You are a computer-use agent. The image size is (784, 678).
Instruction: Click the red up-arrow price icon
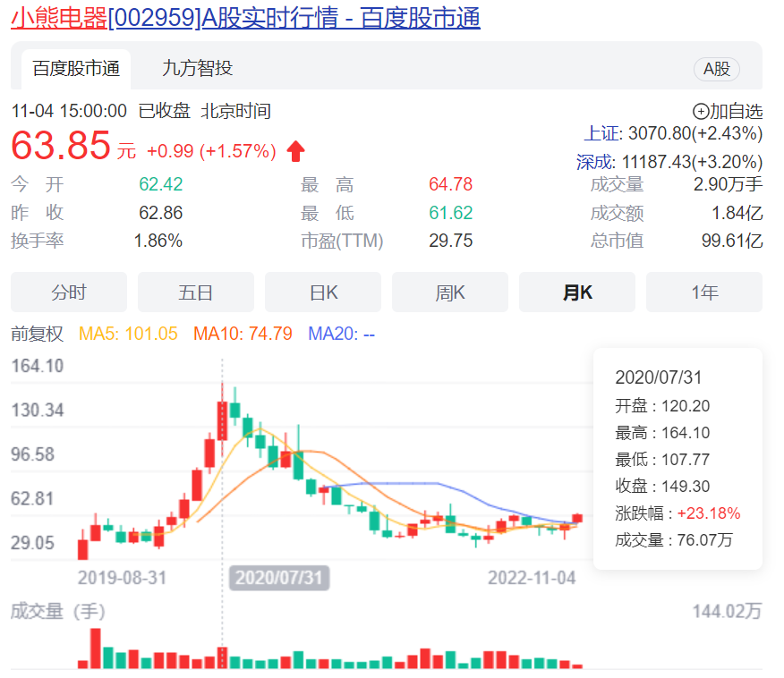click(x=295, y=151)
